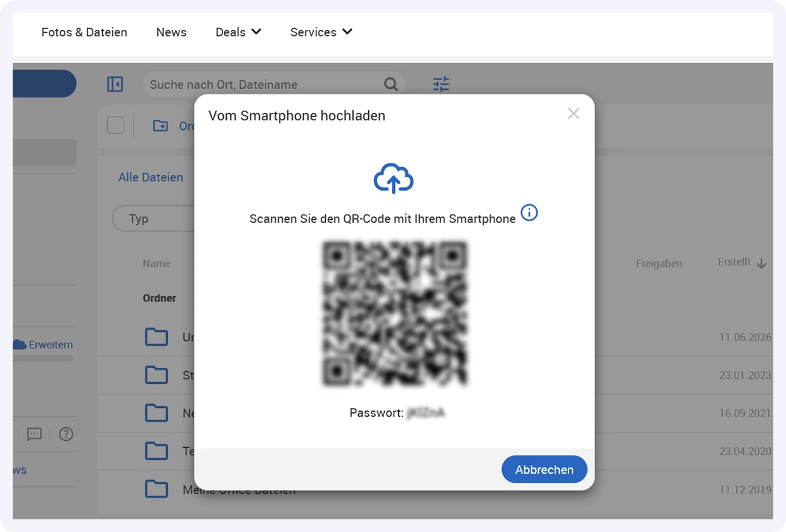Open the folder icon dated 11.06.2026
The width and height of the screenshot is (786, 532).
pyautogui.click(x=157, y=337)
